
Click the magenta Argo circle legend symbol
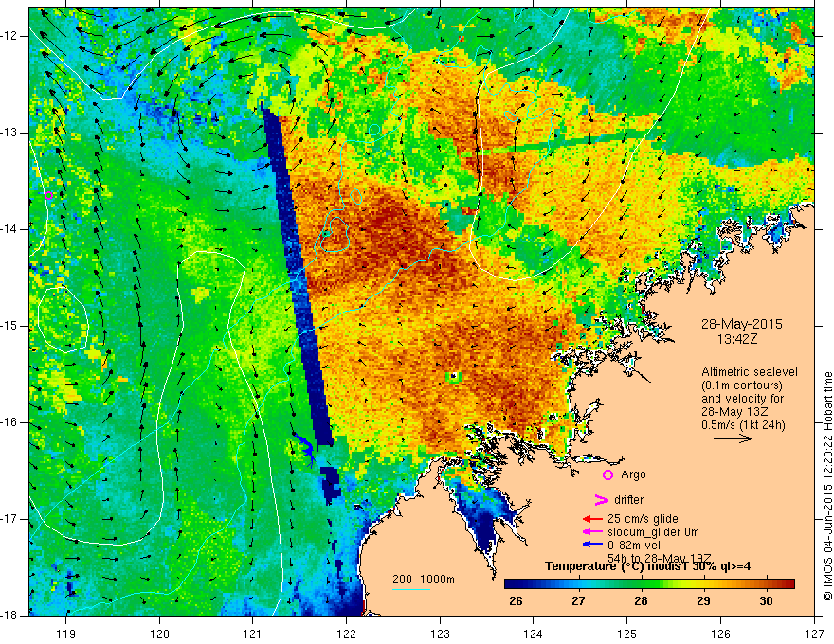click(607, 474)
